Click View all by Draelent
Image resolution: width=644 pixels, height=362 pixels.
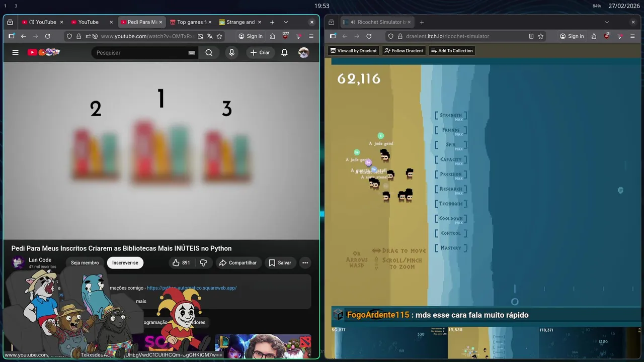point(353,51)
